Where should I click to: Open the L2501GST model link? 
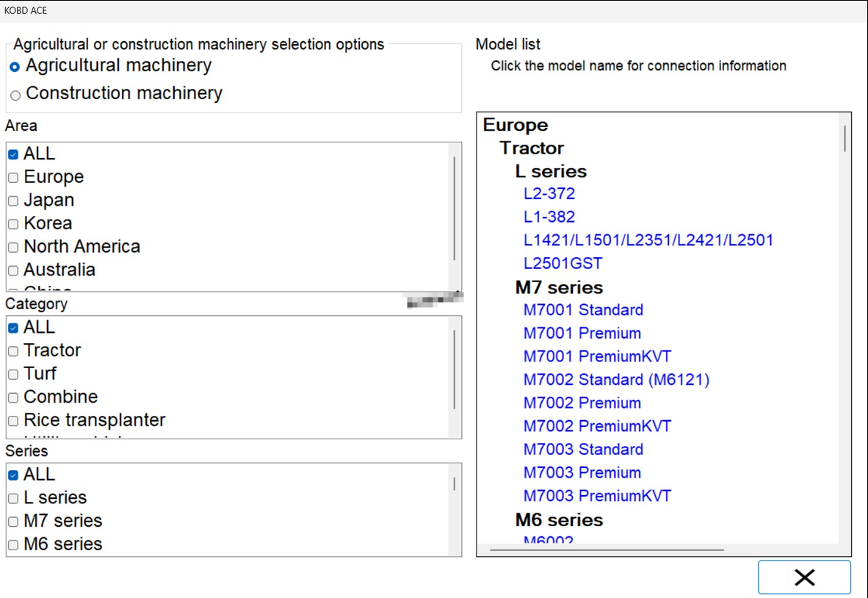click(563, 264)
